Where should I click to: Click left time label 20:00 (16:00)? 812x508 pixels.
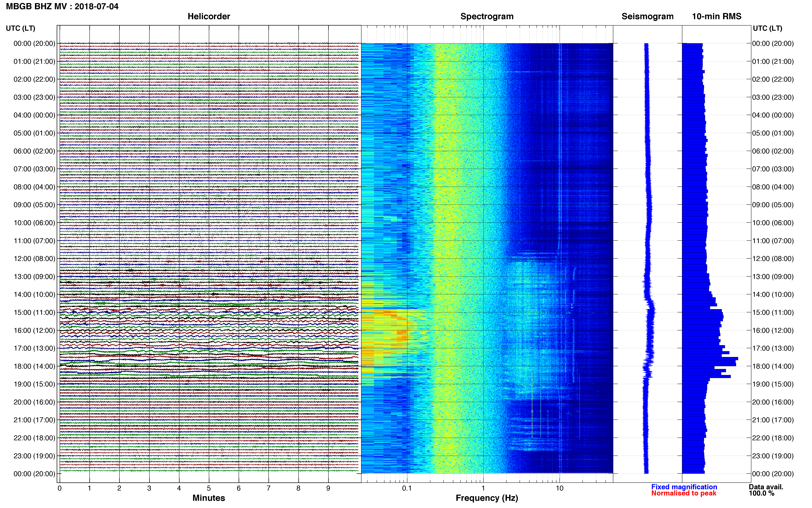tap(34, 402)
